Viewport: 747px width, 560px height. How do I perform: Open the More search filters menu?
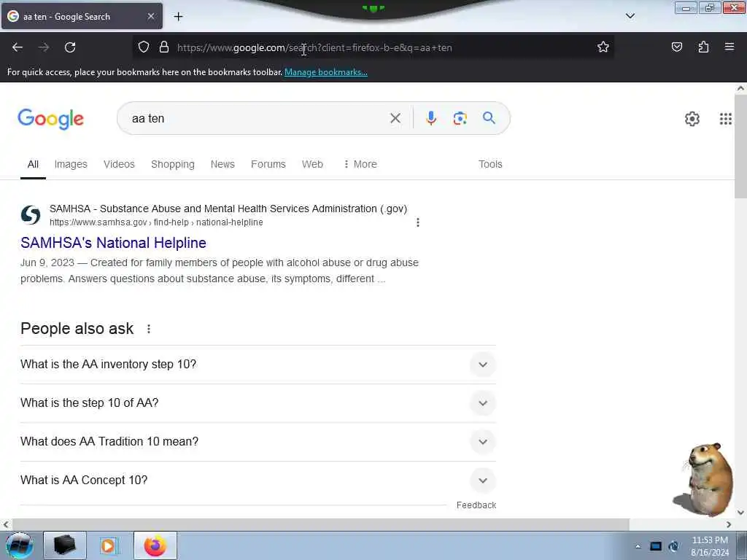click(360, 164)
